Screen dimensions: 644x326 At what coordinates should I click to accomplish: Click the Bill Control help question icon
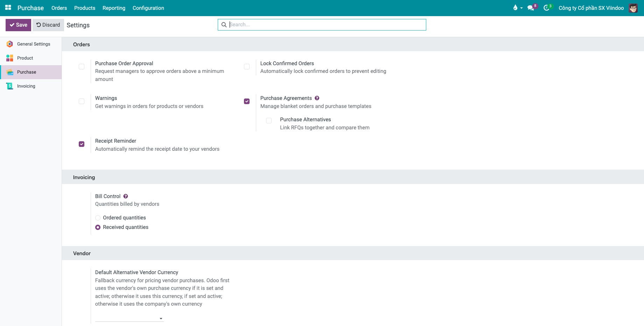(x=126, y=196)
